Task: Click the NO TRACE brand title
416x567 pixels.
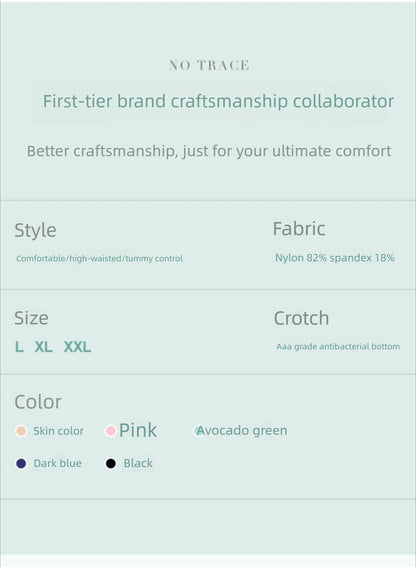Action: [209, 65]
